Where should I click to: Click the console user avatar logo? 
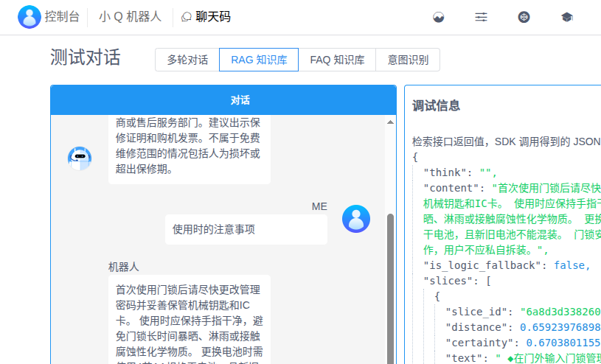(29, 17)
